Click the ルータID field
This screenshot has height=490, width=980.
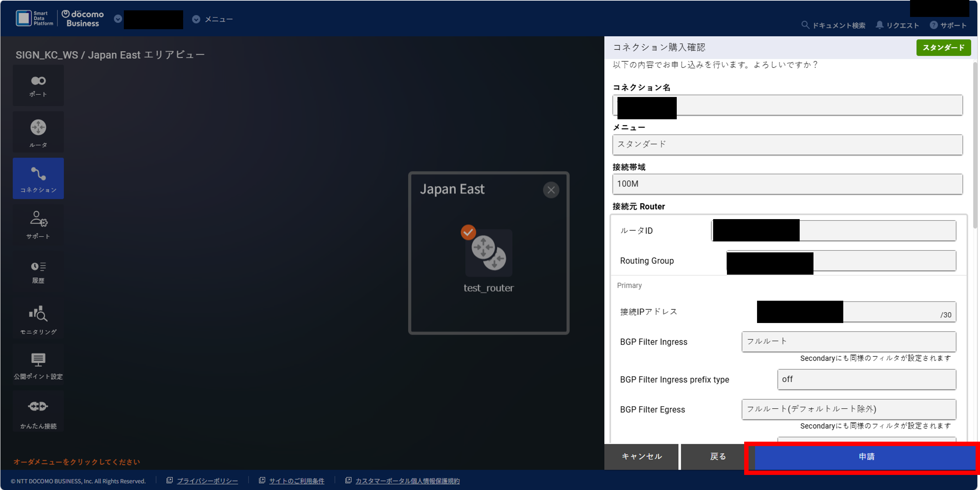click(x=833, y=230)
